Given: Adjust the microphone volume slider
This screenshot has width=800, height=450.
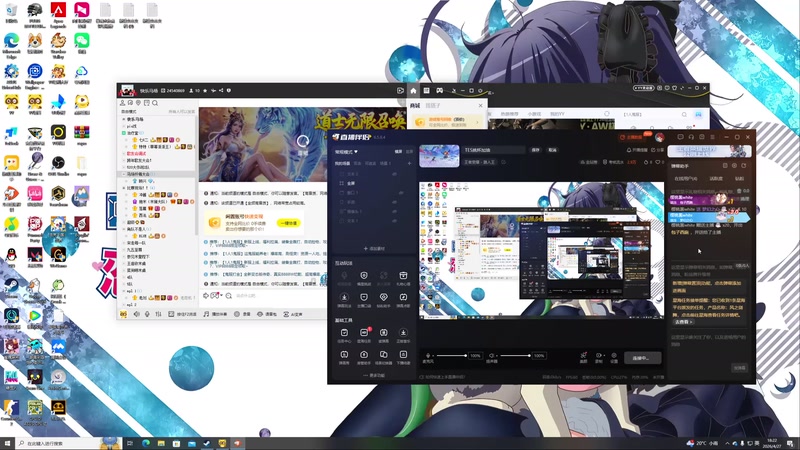Looking at the screenshot, I should [452, 356].
